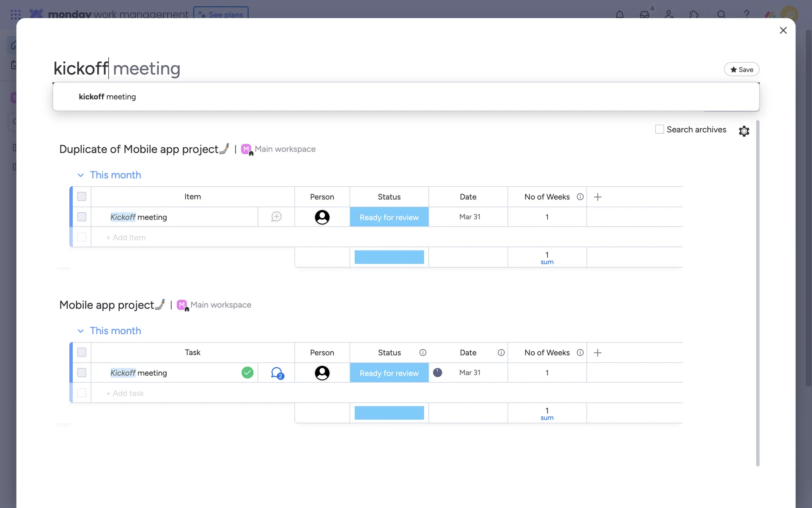812x508 pixels.
Task: Add new column to Duplicate board table
Action: point(598,197)
